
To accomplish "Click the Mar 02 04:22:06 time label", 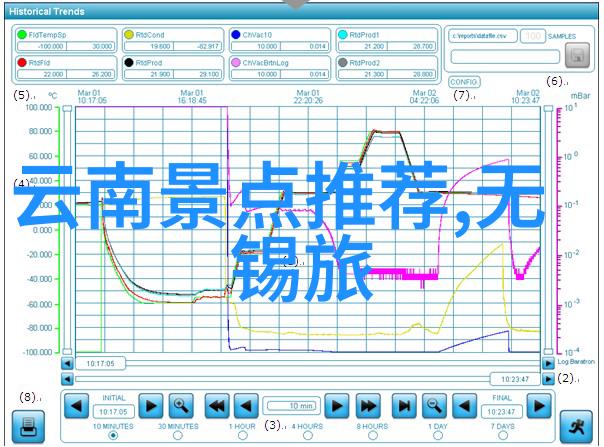I will [424, 97].
